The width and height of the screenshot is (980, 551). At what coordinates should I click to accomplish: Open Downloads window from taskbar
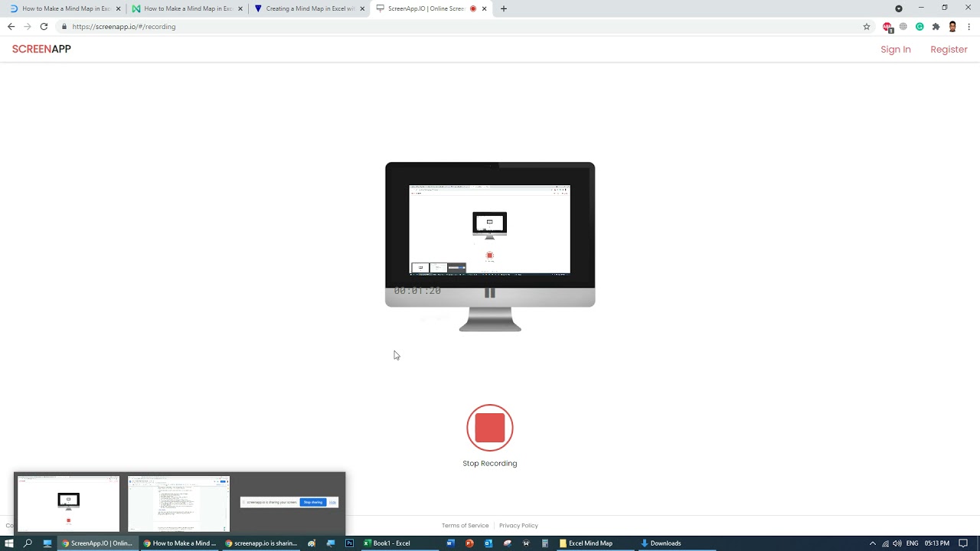(x=677, y=543)
